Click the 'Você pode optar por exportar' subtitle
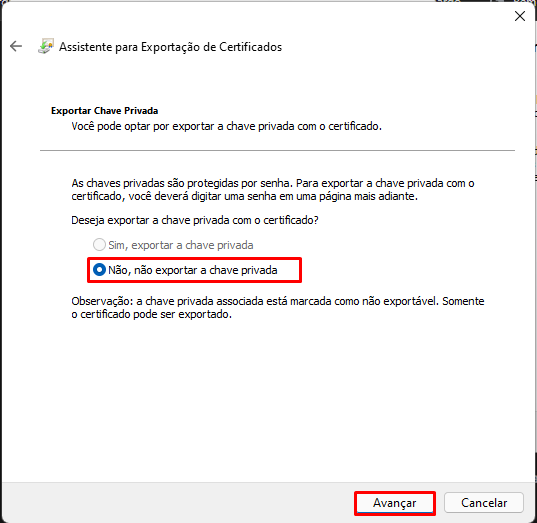Viewport: 537px width, 523px height. [226, 126]
